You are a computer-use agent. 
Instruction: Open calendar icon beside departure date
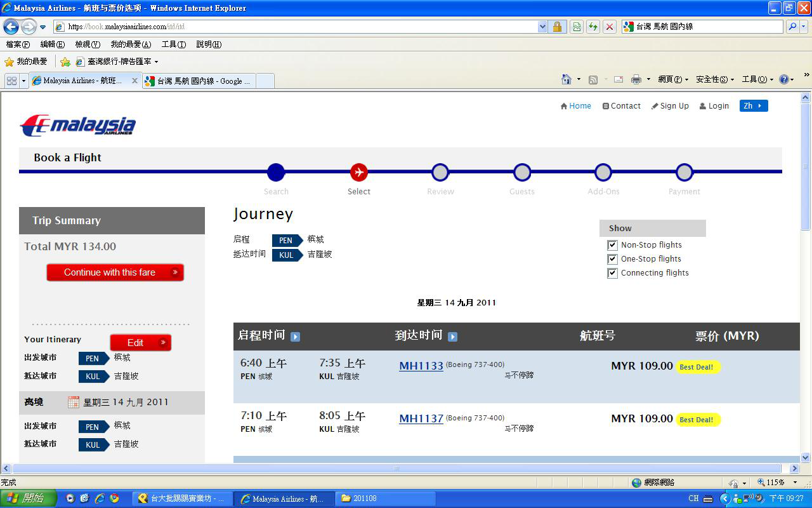(74, 402)
